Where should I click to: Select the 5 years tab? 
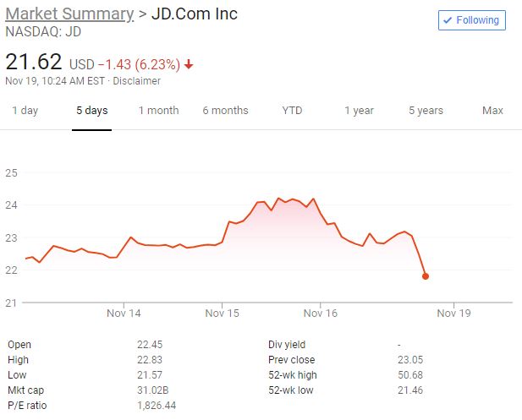coord(426,111)
